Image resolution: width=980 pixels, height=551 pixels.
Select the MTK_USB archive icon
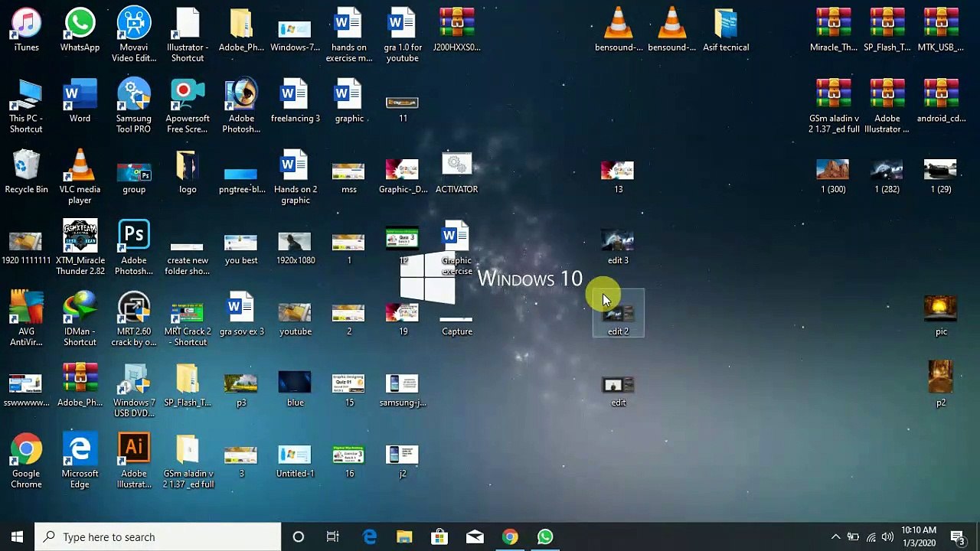pyautogui.click(x=941, y=30)
